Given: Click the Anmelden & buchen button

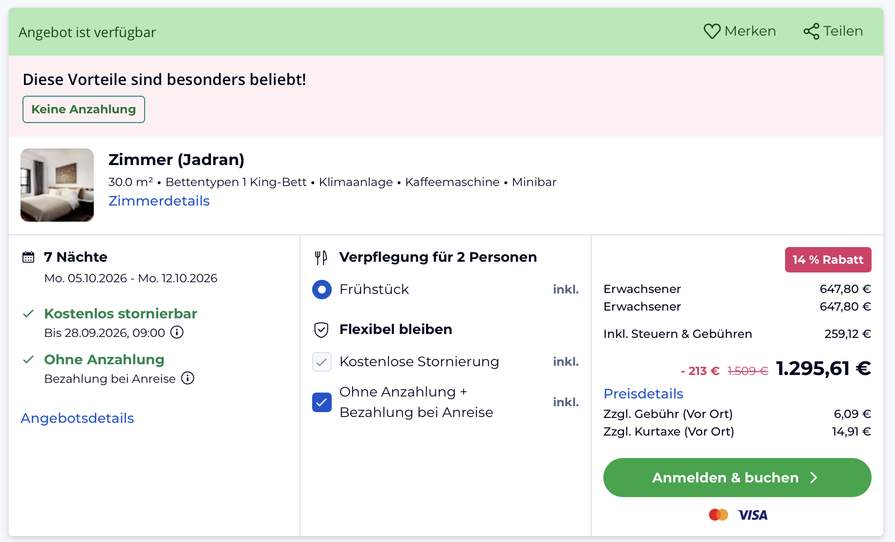Looking at the screenshot, I should (737, 478).
